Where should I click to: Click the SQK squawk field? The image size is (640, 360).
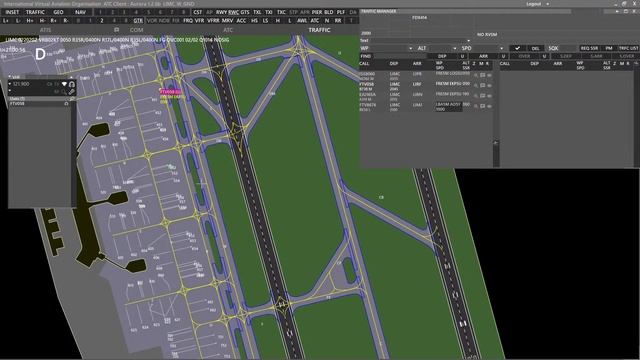(x=561, y=48)
